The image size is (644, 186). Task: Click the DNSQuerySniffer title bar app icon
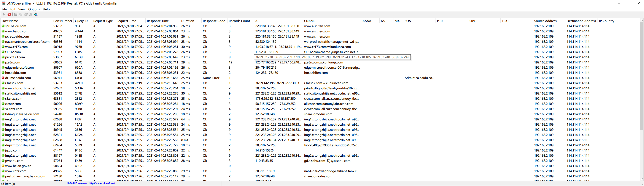click(x=3, y=3)
